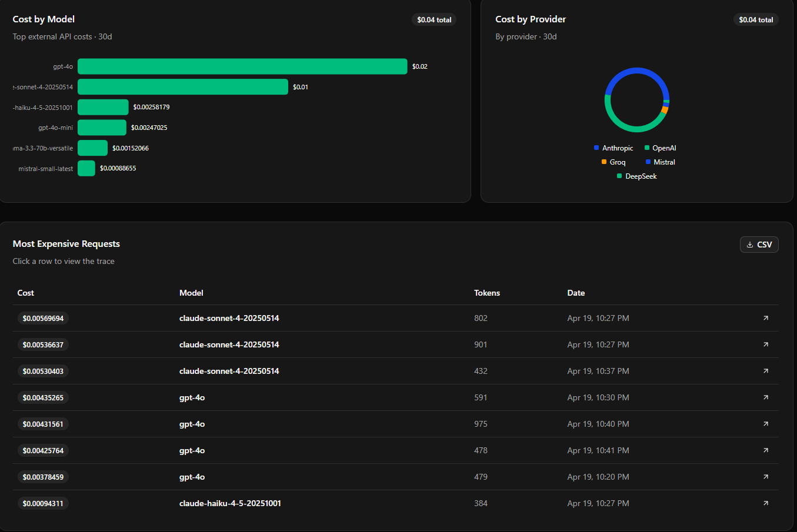The image size is (797, 532).
Task: Toggle Anthropic legend entry in provider chart
Action: tap(613, 148)
